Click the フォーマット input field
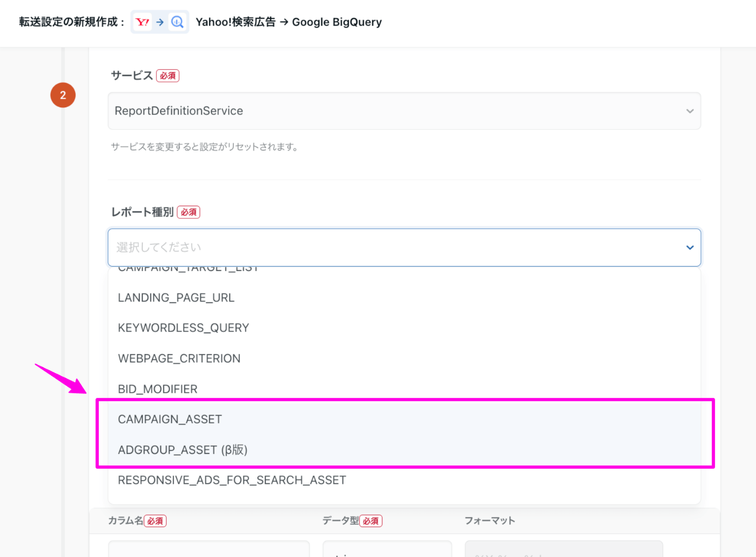Image resolution: width=756 pixels, height=557 pixels. [564, 548]
